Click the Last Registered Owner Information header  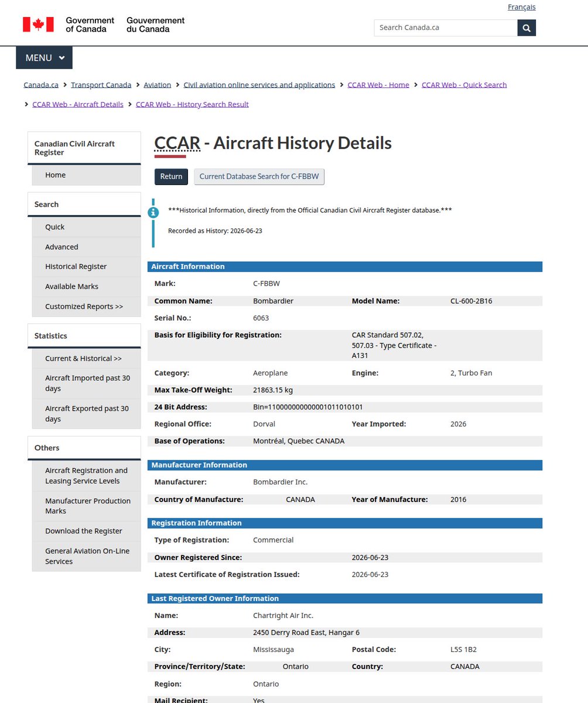pyautogui.click(x=345, y=599)
